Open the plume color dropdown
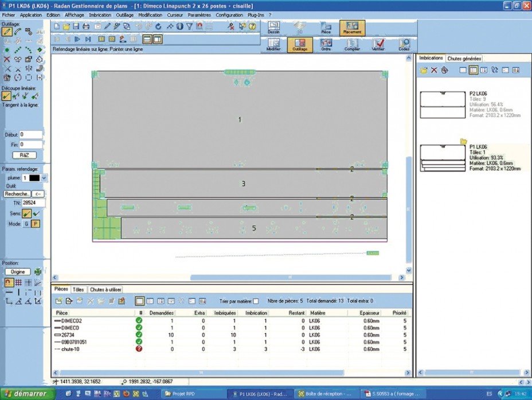 [x=44, y=178]
